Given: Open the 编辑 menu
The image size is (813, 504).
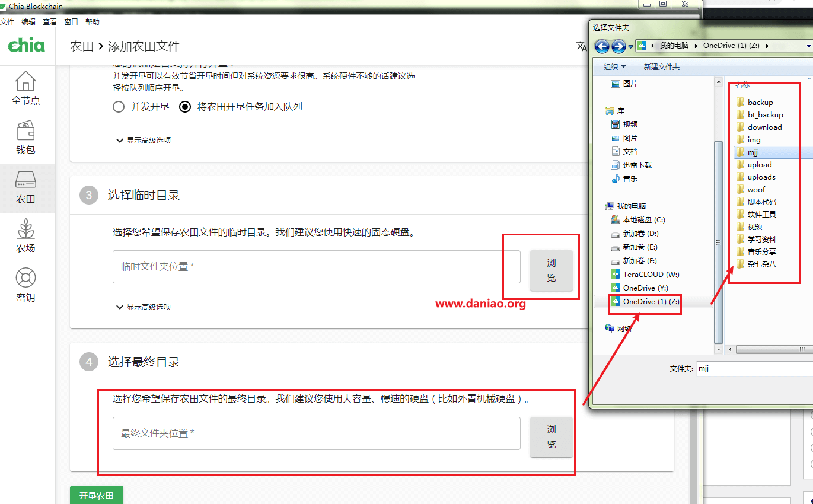Looking at the screenshot, I should (x=28, y=22).
